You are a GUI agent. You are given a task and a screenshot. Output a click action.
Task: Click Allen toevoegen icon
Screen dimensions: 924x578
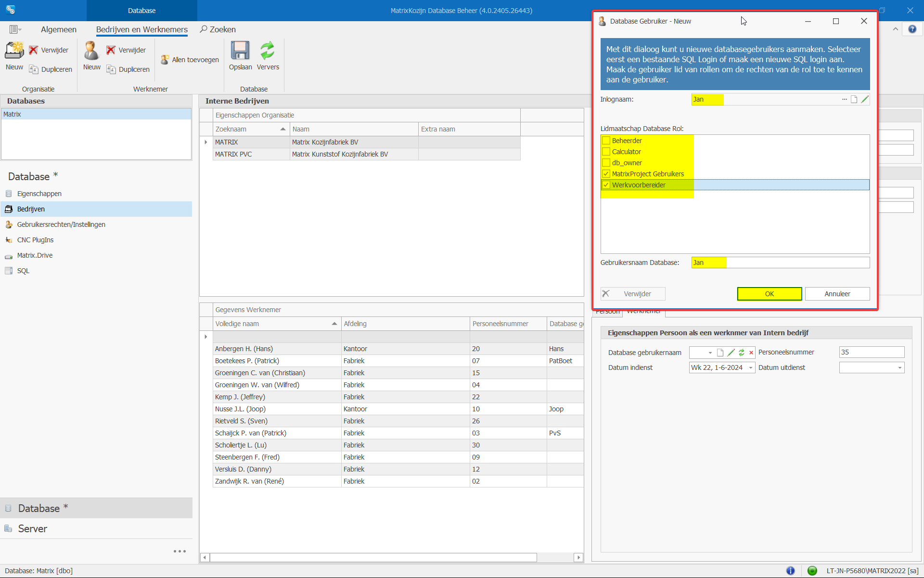coord(190,60)
